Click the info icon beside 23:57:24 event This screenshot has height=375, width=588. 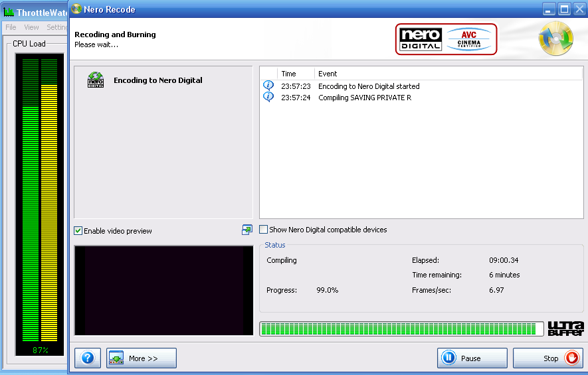point(268,97)
